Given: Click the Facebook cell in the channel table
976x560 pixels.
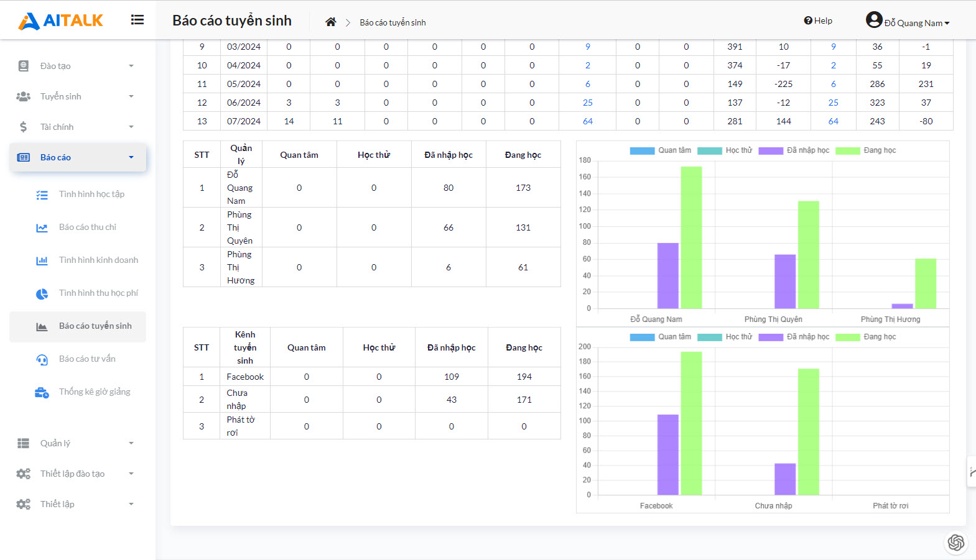Looking at the screenshot, I should click(x=245, y=377).
